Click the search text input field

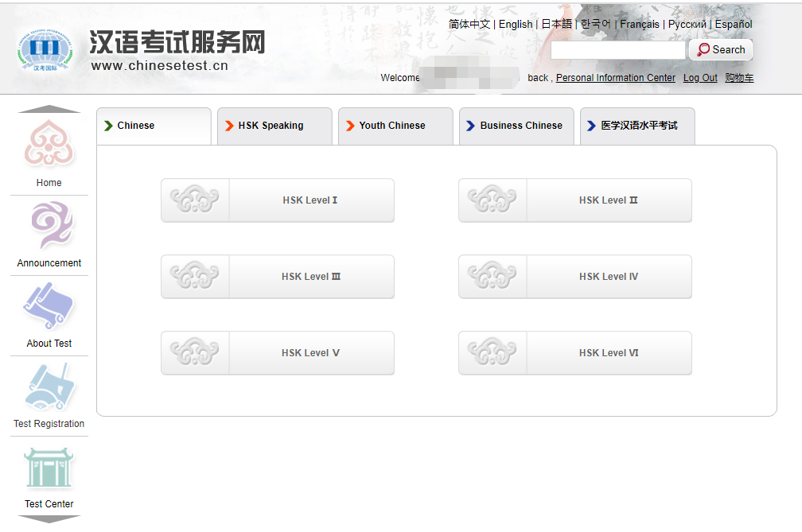(617, 50)
